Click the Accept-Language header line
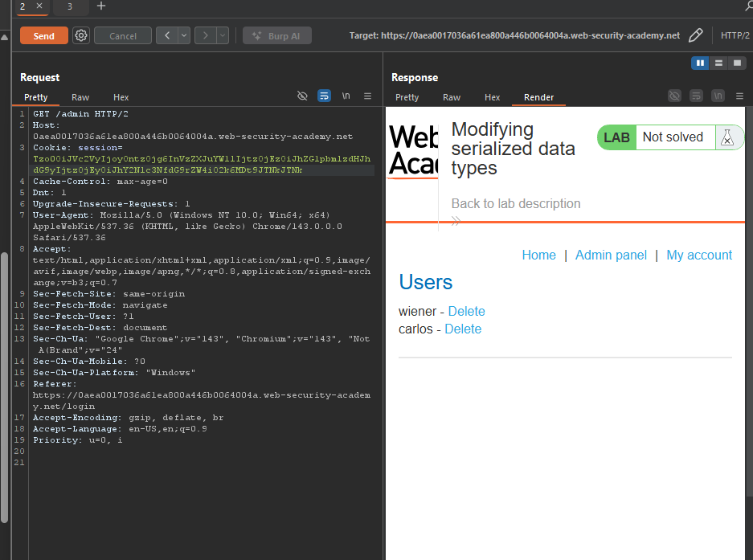 click(x=120, y=429)
